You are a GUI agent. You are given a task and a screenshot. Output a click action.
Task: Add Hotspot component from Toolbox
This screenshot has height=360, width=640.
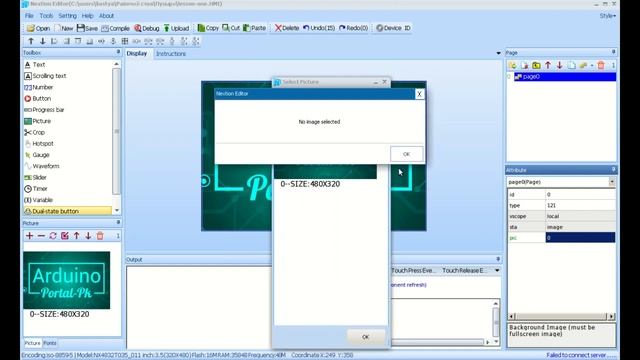point(39,144)
